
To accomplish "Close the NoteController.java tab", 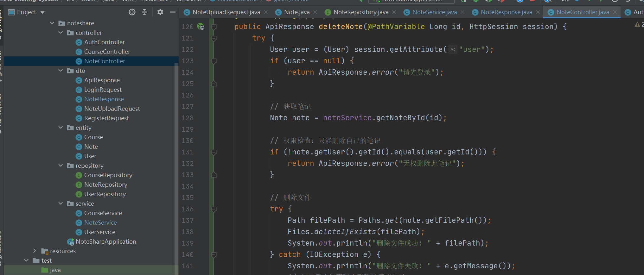I will tap(615, 12).
